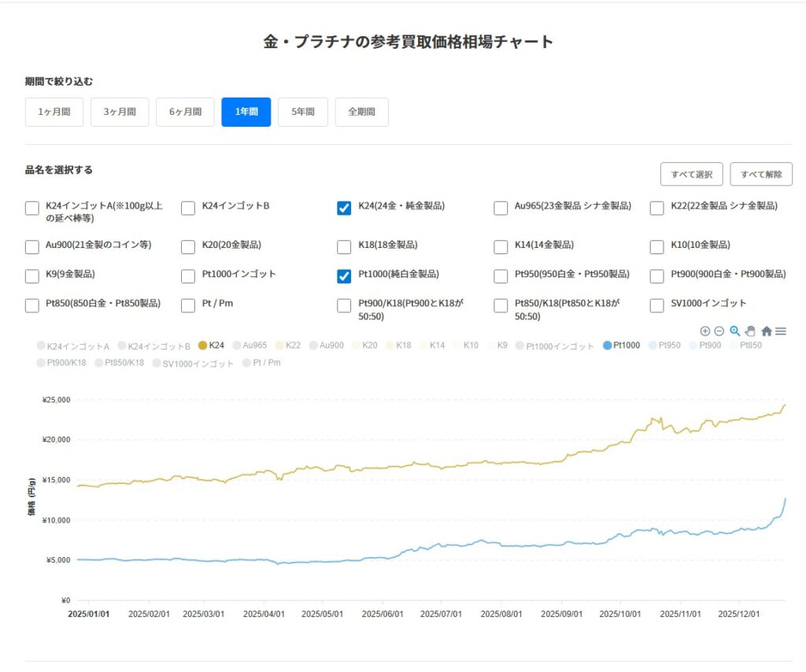Open the chart hamburger export menu
Viewport: 806px width, 672px height.
point(781,331)
